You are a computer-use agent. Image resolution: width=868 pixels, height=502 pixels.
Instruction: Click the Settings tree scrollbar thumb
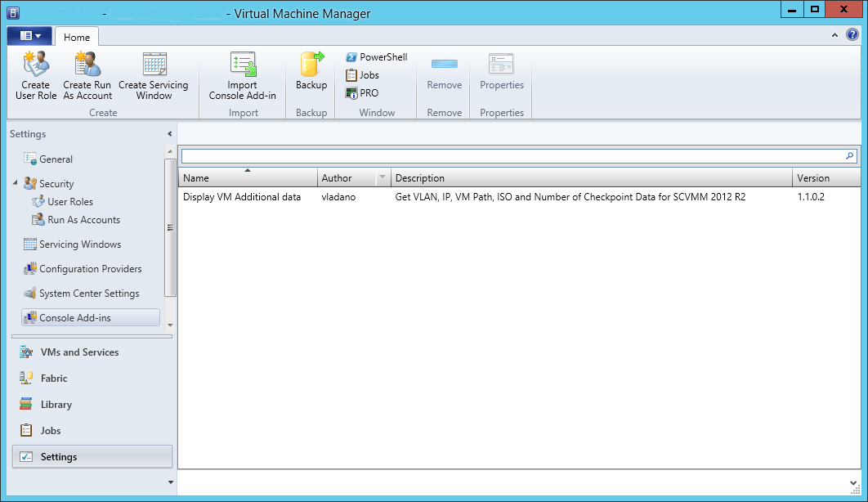pyautogui.click(x=170, y=227)
